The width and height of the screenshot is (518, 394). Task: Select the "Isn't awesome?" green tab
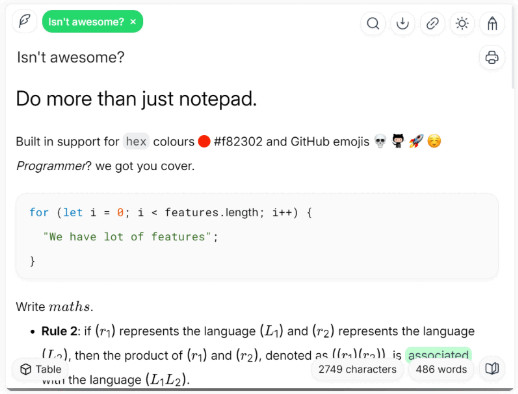pyautogui.click(x=86, y=22)
